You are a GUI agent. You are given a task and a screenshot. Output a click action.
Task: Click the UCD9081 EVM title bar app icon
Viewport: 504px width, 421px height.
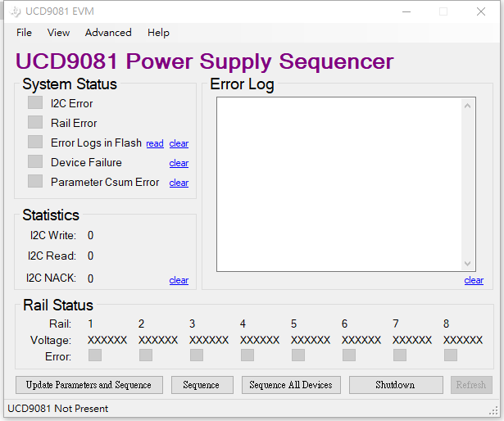[x=15, y=11]
